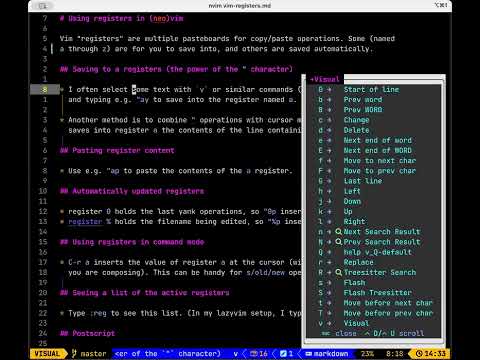Click the line starting 'register 0 holds'

coord(185,211)
